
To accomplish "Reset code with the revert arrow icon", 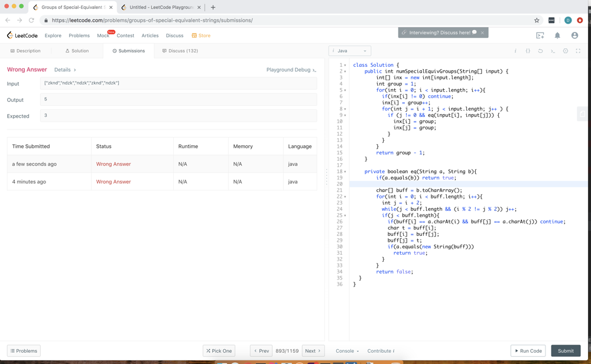I will 540,51.
